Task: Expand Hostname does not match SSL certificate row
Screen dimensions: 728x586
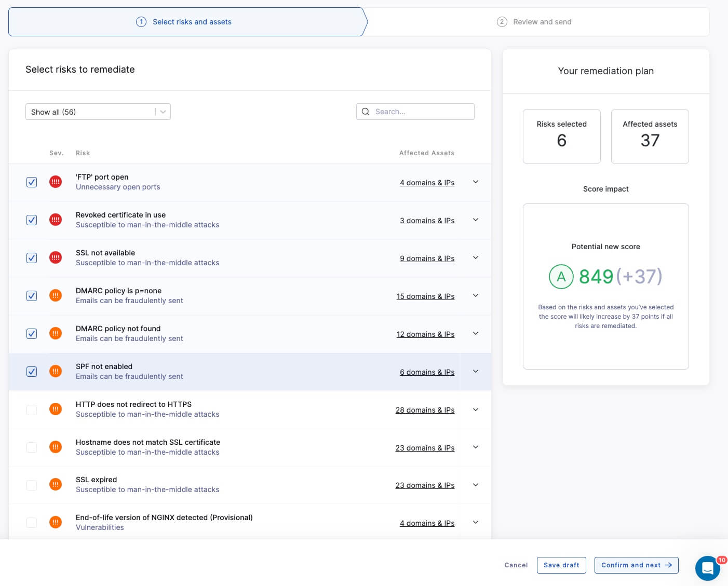Action: [x=476, y=447]
